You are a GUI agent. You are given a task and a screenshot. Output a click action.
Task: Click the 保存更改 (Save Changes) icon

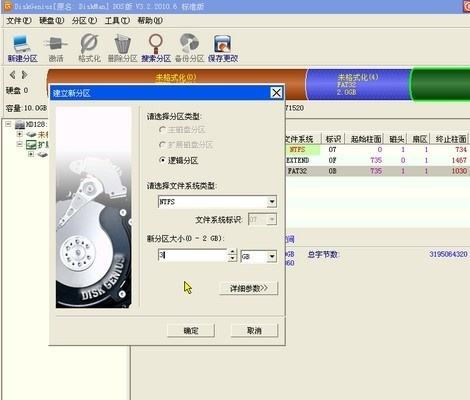[223, 49]
